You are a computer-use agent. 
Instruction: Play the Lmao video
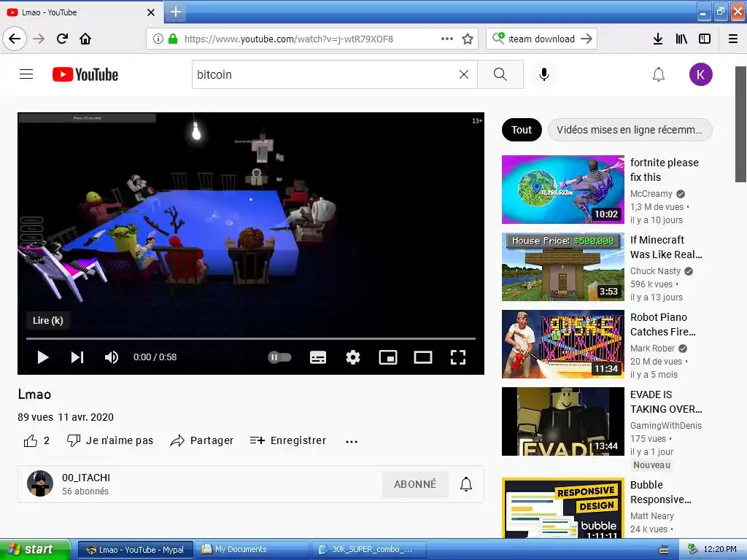[43, 357]
